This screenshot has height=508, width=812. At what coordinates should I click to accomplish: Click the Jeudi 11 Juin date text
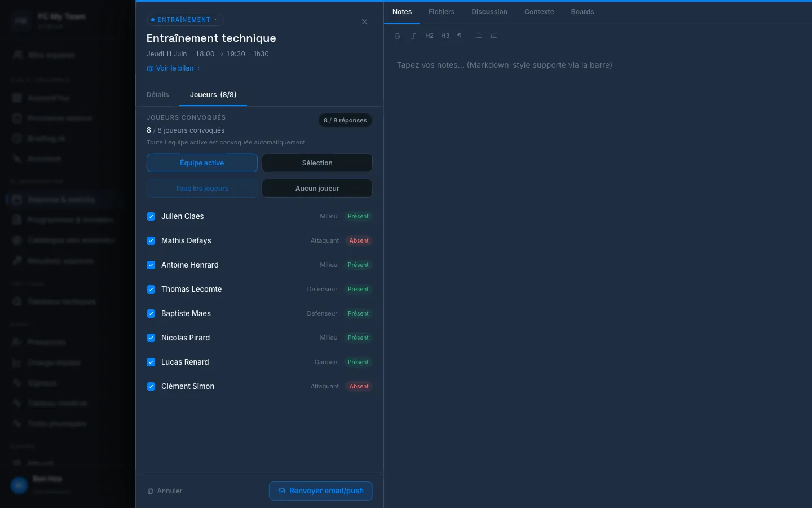coord(166,54)
